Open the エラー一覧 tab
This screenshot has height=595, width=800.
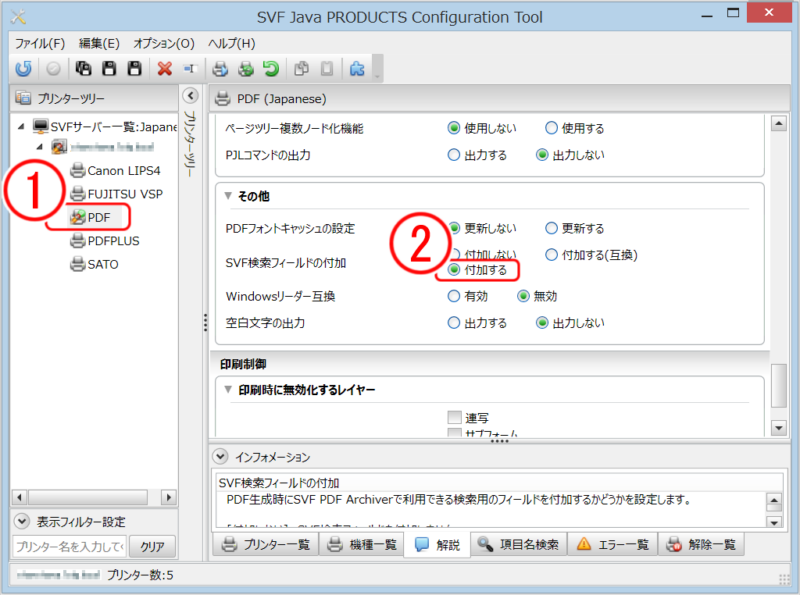click(x=611, y=545)
